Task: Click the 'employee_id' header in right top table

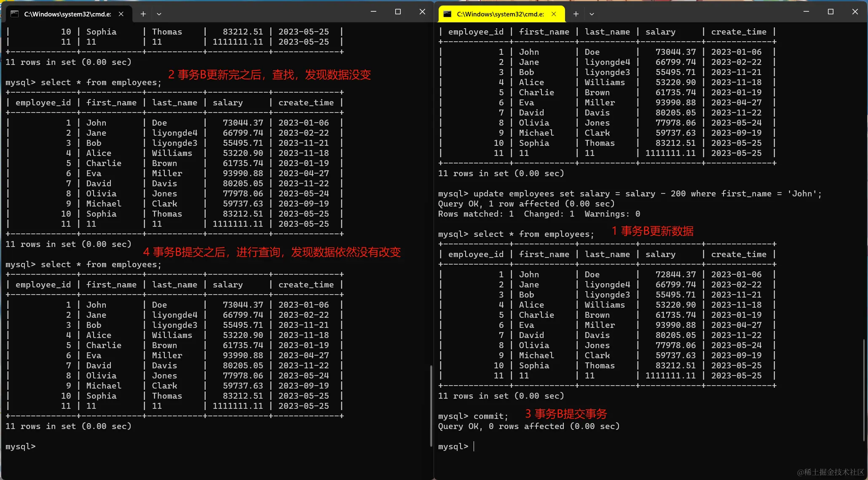Action: (476, 32)
